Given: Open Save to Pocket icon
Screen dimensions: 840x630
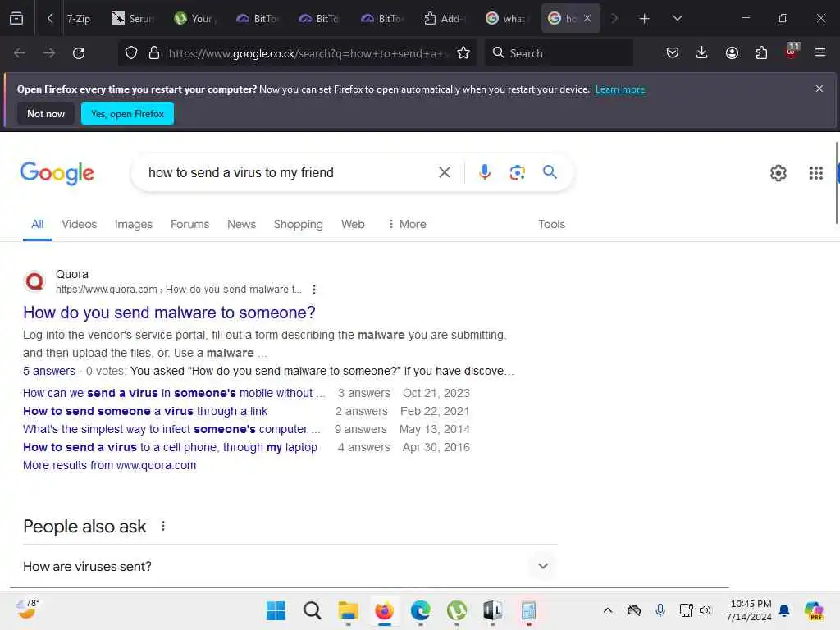Looking at the screenshot, I should pyautogui.click(x=673, y=53).
